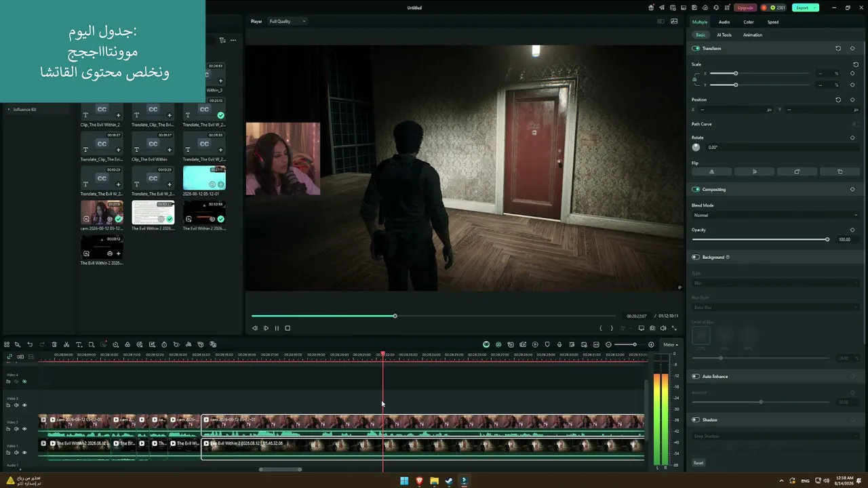
Task: Zoom in the timeline with the plus icon
Action: (x=651, y=344)
